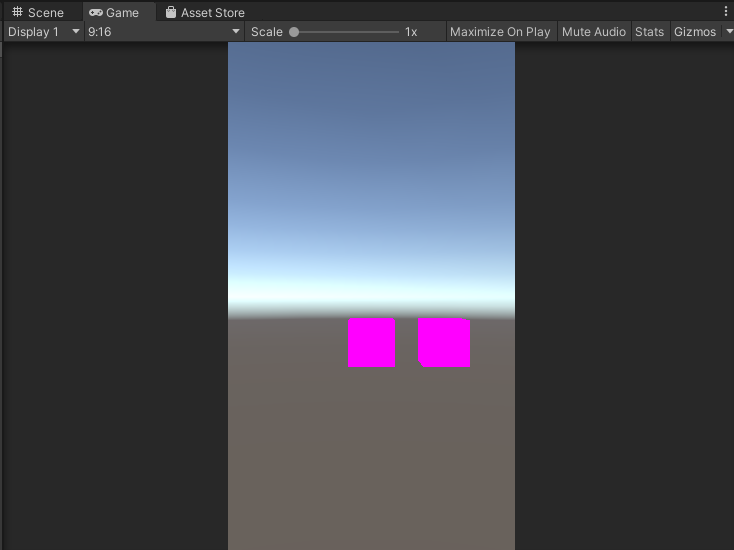Viewport: 734px width, 550px height.
Task: Expand the Gizmos dropdown arrow
Action: pyautogui.click(x=728, y=32)
